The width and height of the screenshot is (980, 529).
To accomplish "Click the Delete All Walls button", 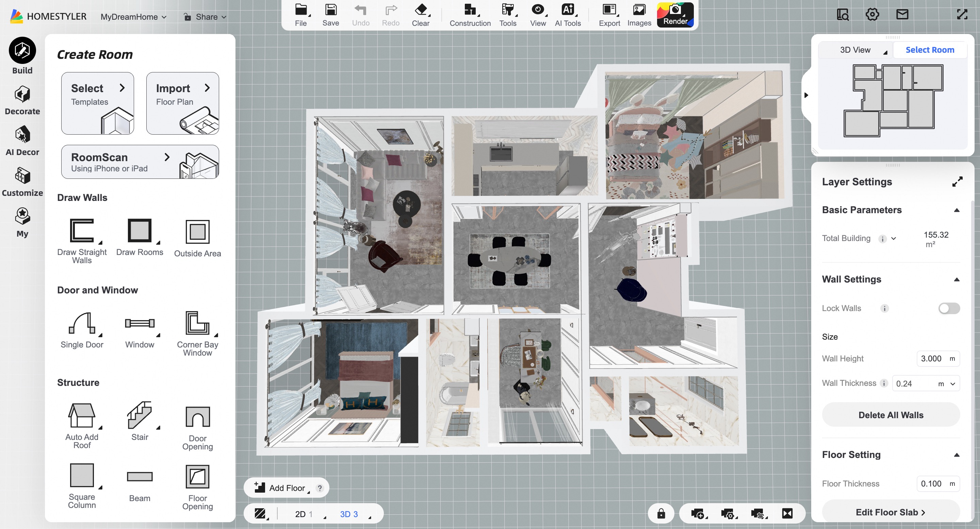I will [x=891, y=415].
